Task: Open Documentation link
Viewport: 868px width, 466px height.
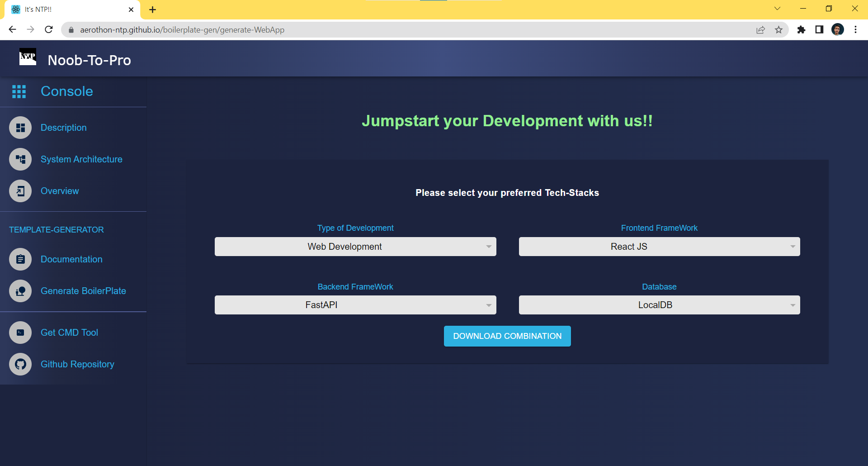Action: pos(71,259)
